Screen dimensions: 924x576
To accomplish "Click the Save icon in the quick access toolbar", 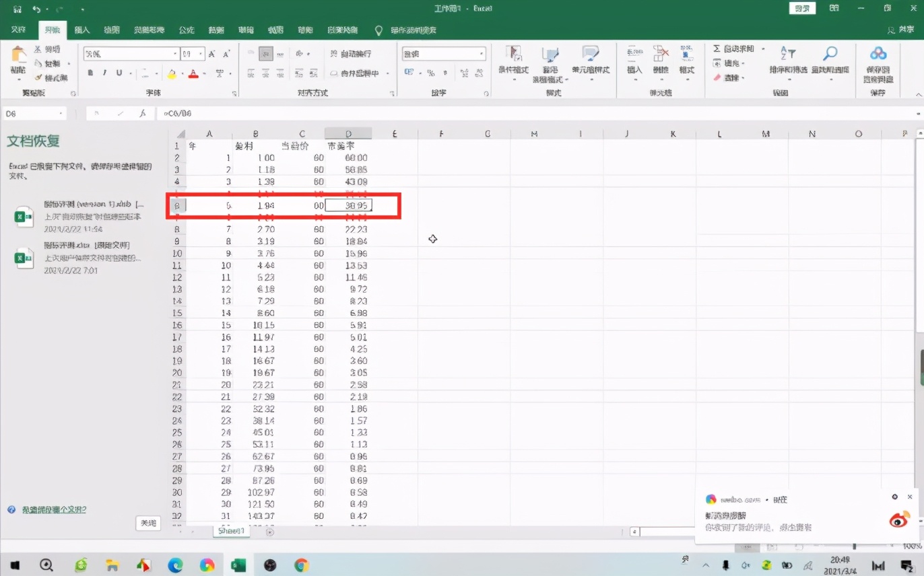I will (x=17, y=9).
